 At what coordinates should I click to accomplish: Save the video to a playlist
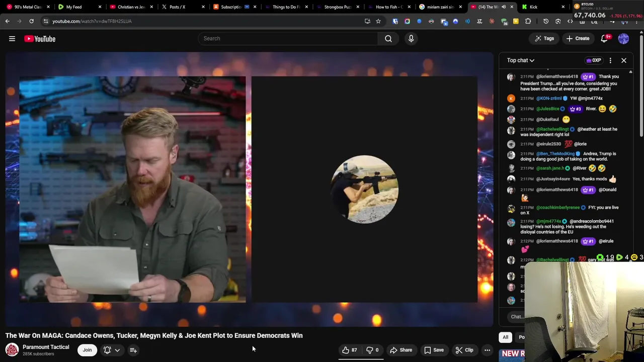click(x=434, y=350)
